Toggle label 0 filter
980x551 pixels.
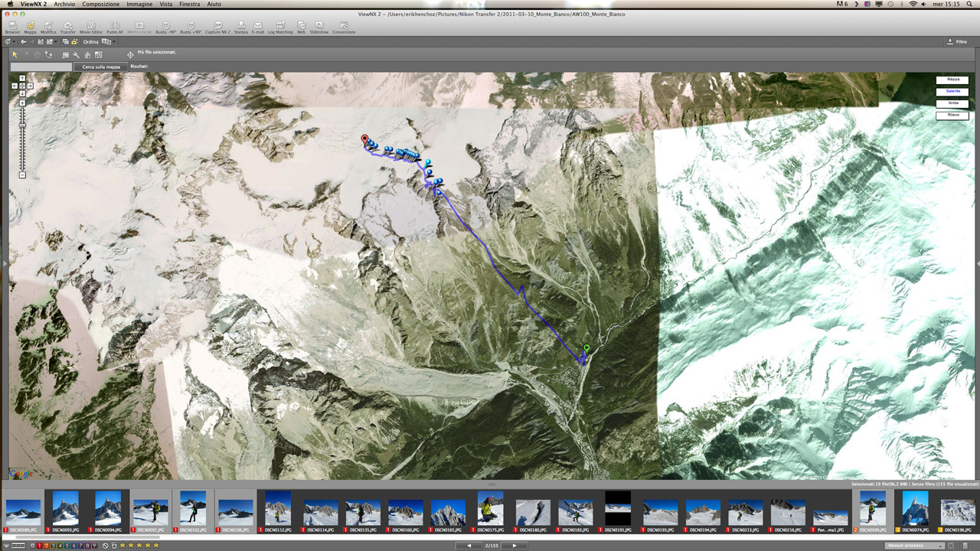[32, 545]
